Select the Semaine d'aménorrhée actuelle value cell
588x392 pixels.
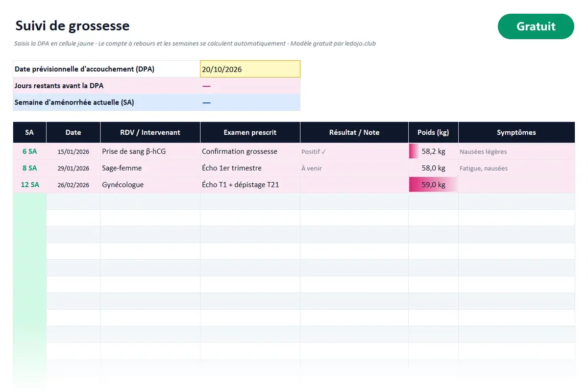(250, 102)
